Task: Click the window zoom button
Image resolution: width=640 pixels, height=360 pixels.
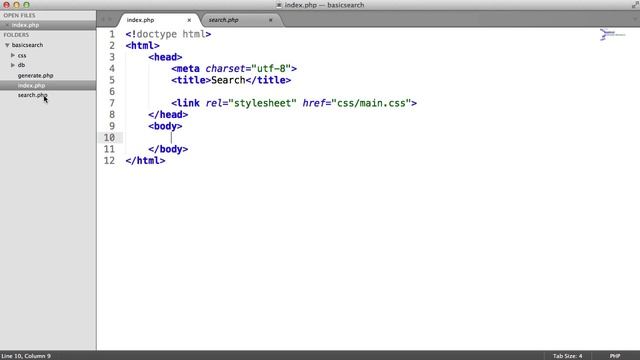Action: click(26, 5)
